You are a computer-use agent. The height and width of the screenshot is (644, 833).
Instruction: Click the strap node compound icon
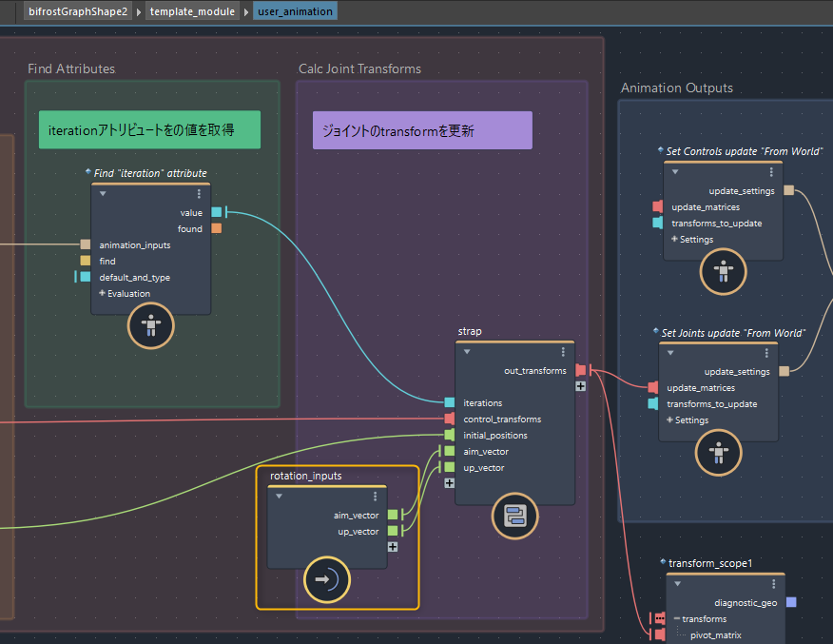pyautogui.click(x=515, y=517)
